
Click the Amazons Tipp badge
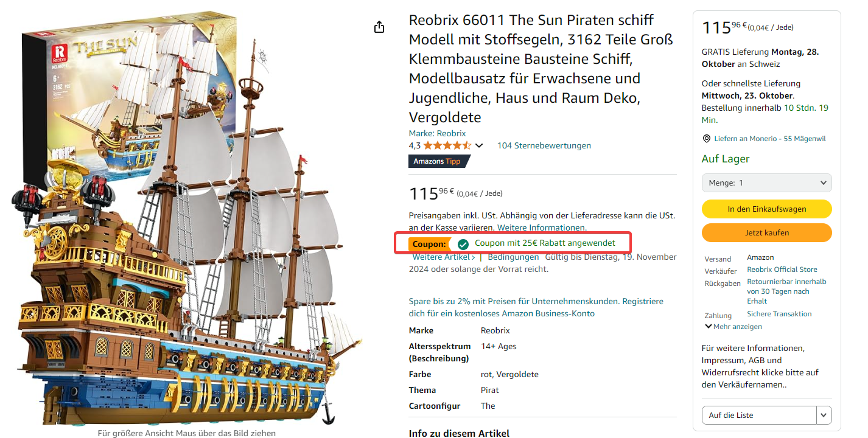438,161
